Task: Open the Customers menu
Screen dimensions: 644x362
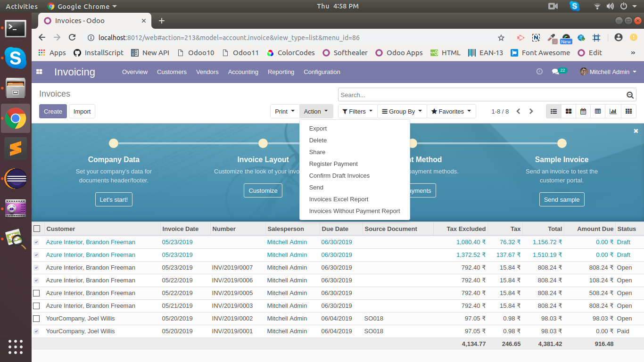Action: point(172,72)
